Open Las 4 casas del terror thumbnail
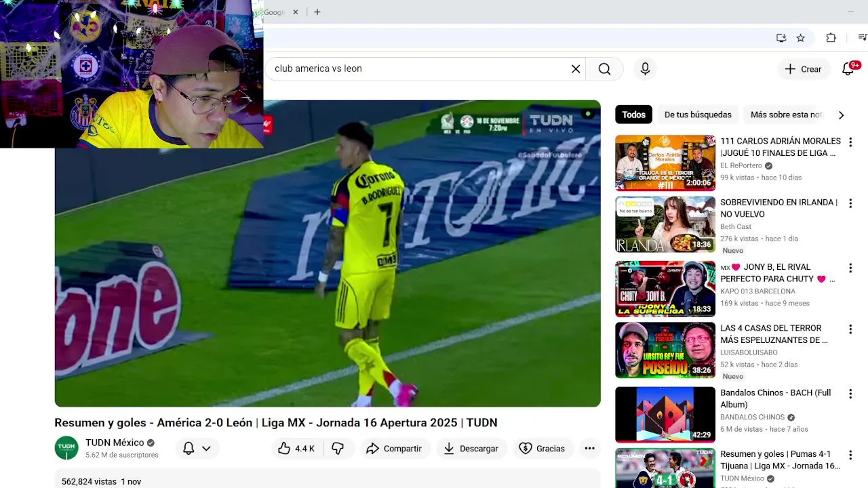868x488 pixels. pyautogui.click(x=665, y=350)
